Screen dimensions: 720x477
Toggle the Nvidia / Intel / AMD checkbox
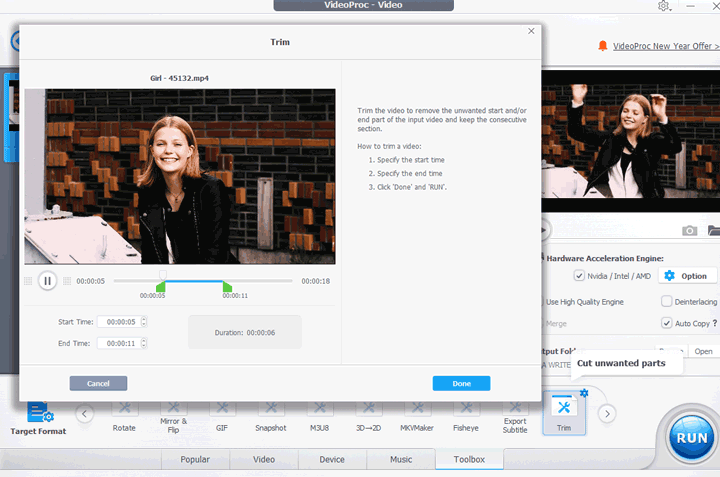[579, 276]
